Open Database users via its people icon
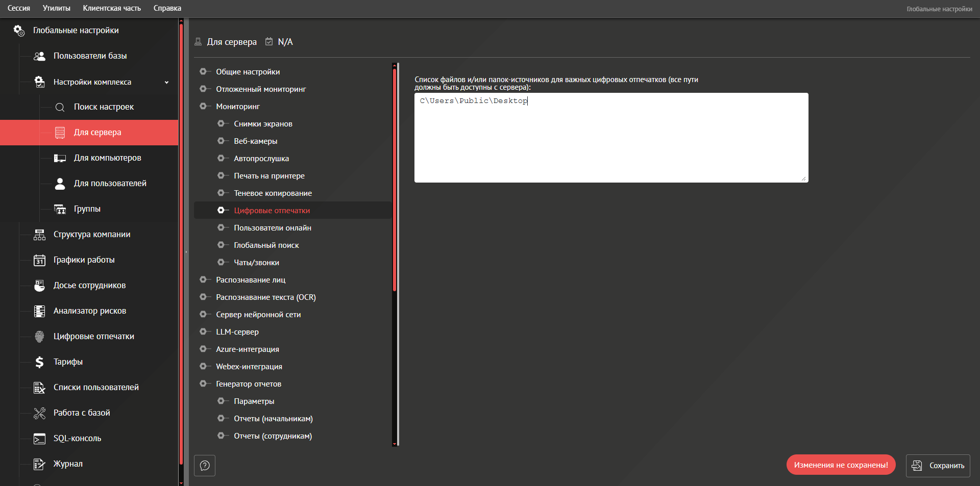The height and width of the screenshot is (486, 980). (x=39, y=56)
